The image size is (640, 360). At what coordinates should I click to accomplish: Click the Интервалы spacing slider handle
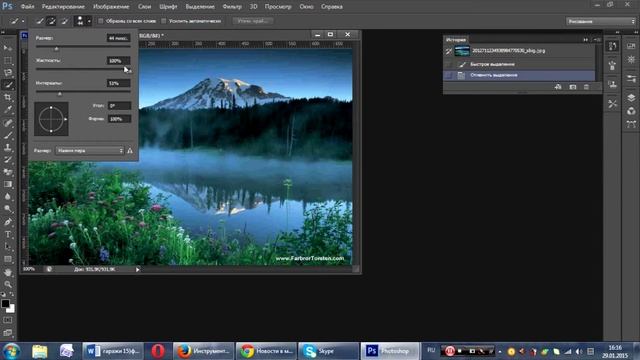point(60,93)
